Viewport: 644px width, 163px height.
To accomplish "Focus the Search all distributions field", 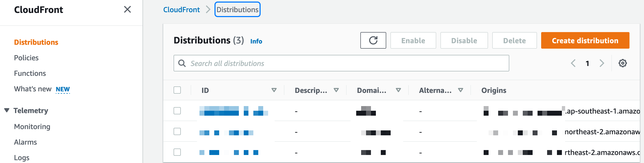I will click(x=341, y=63).
